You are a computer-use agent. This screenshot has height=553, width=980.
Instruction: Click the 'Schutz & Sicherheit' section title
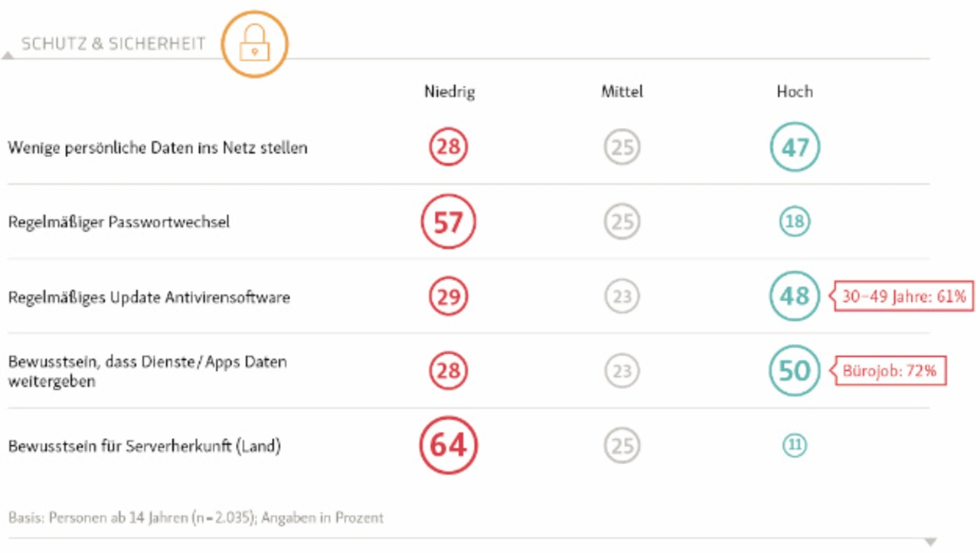[113, 44]
